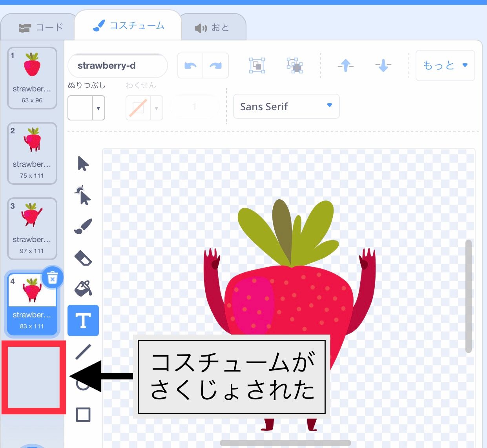Select the Reshape tool
The image size is (487, 448).
pyautogui.click(x=83, y=195)
